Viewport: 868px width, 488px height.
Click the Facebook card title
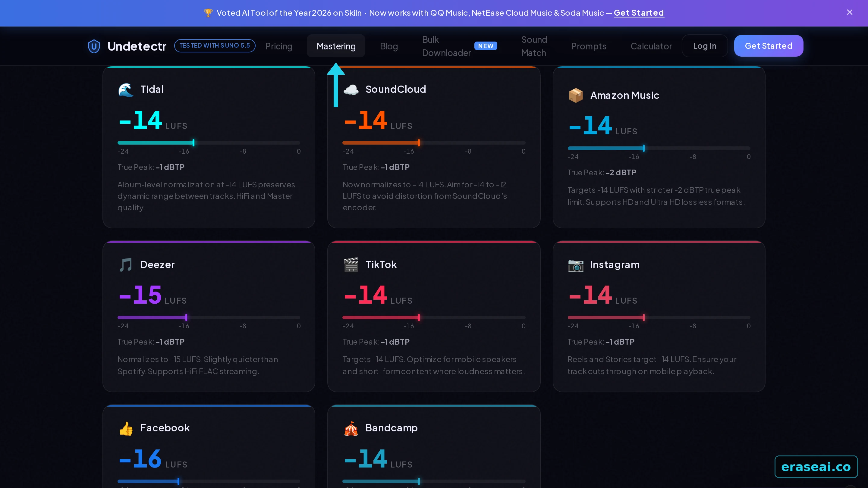pyautogui.click(x=165, y=428)
